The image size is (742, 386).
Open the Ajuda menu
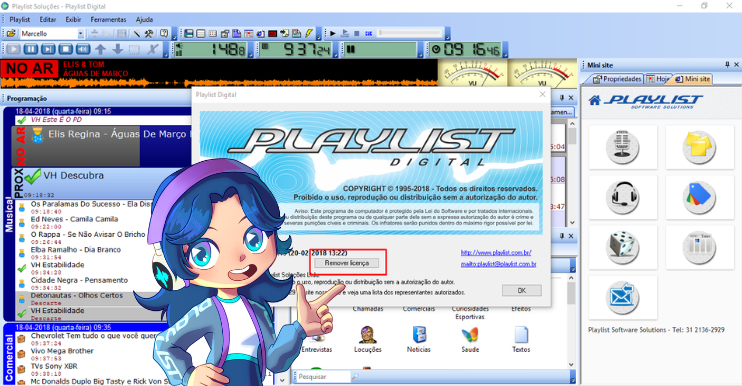click(x=144, y=19)
